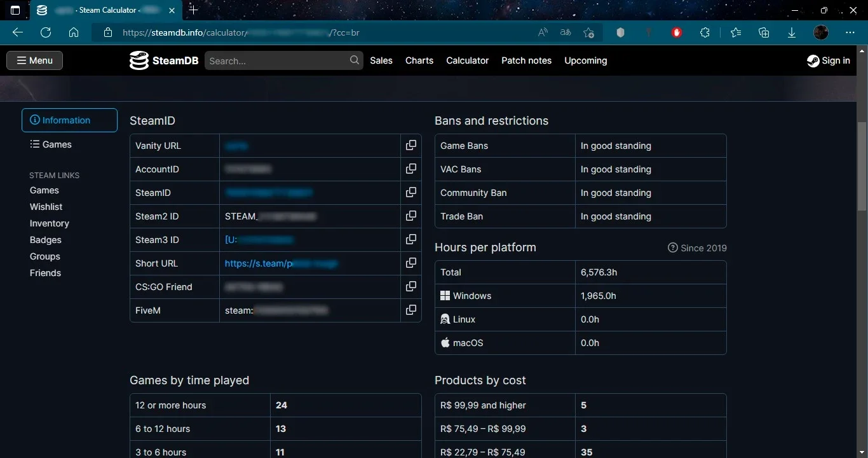Copy the FiveM identifier
Image resolution: width=868 pixels, height=458 pixels.
(411, 310)
